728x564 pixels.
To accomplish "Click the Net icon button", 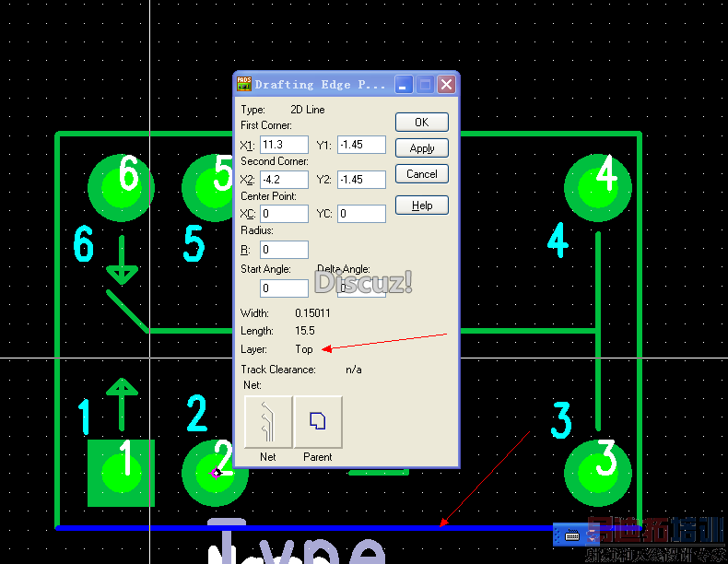I will click(268, 421).
